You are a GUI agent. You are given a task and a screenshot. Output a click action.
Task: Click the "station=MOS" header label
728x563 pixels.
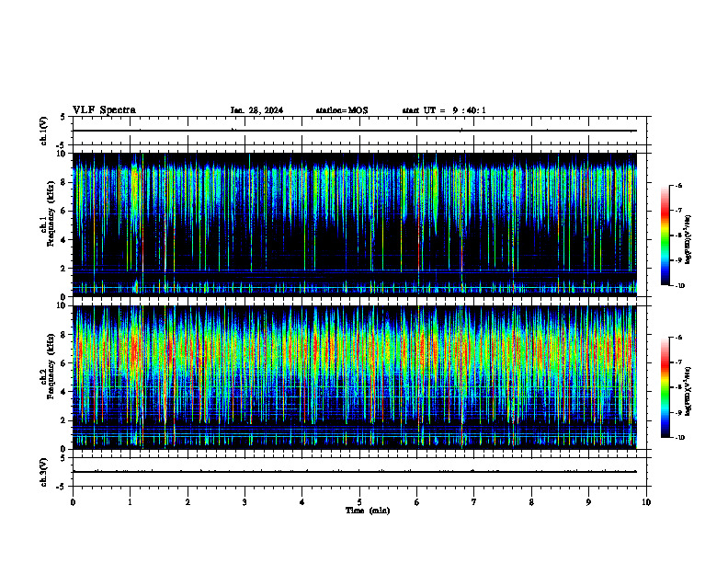point(342,110)
